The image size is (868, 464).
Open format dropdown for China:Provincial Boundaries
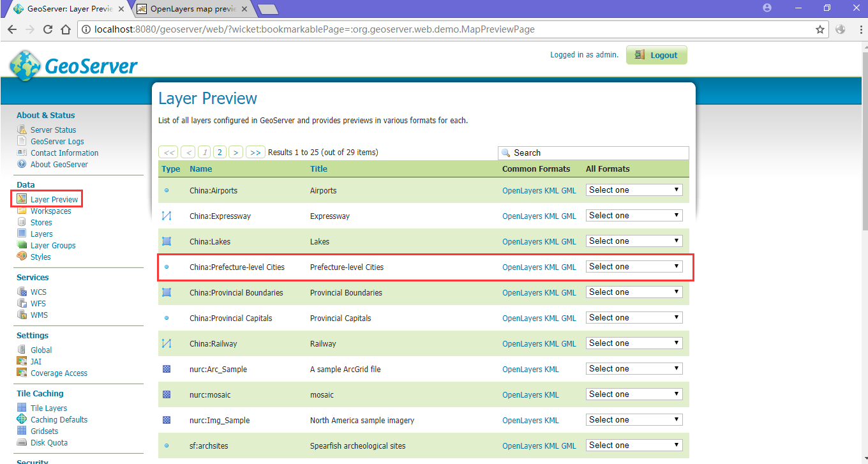click(x=634, y=292)
